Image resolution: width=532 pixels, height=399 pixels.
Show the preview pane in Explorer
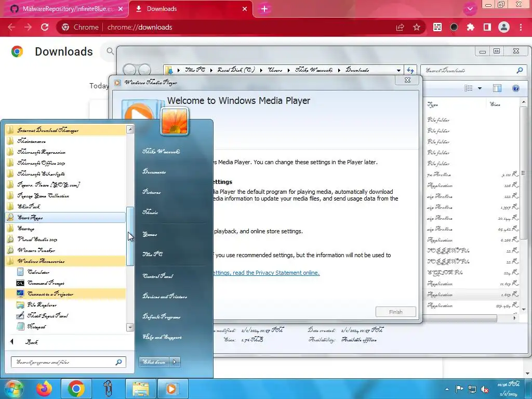tap(497, 88)
